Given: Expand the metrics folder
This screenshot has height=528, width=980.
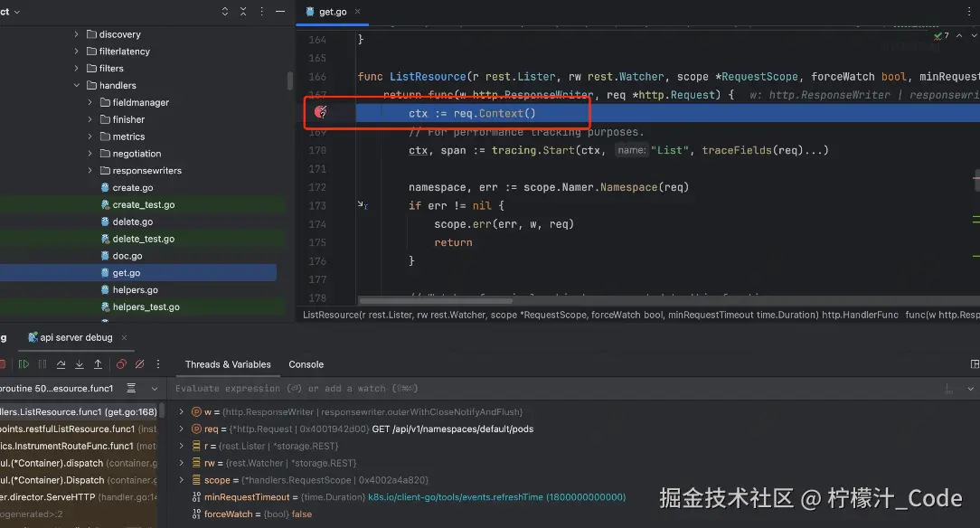Looking at the screenshot, I should (x=90, y=137).
